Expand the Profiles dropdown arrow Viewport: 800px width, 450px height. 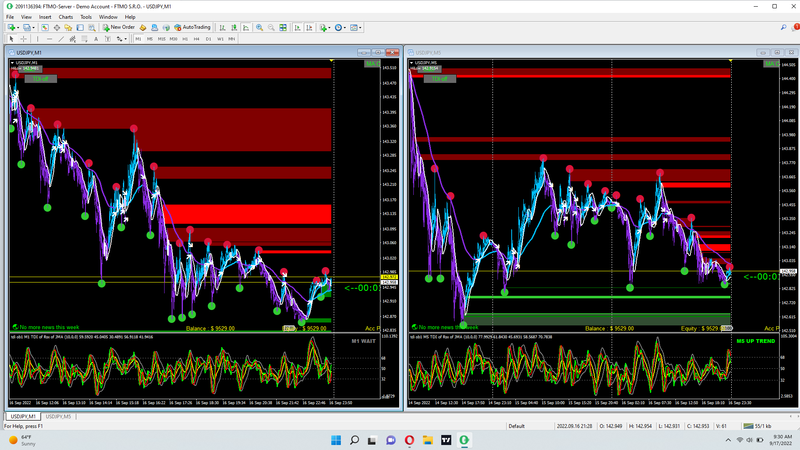34,28
